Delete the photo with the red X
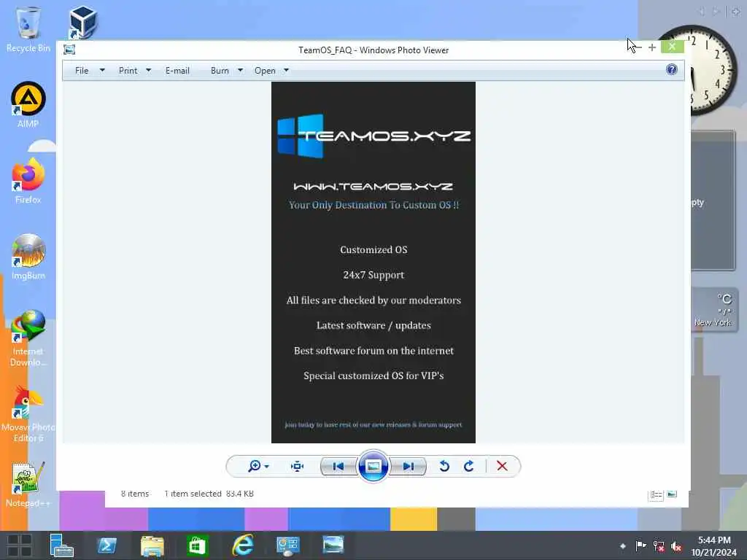Image resolution: width=747 pixels, height=560 pixels. (x=502, y=466)
